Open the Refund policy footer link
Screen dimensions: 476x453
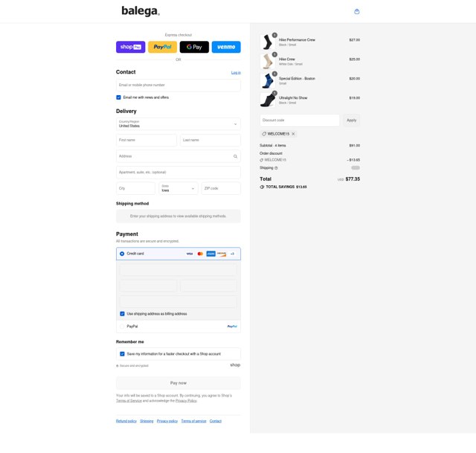126,421
